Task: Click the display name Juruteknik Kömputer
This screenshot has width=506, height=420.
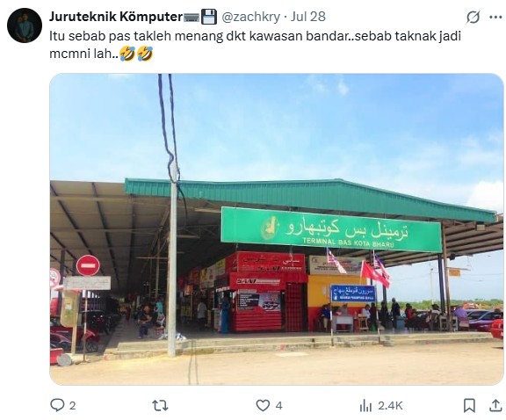Action: (x=116, y=17)
